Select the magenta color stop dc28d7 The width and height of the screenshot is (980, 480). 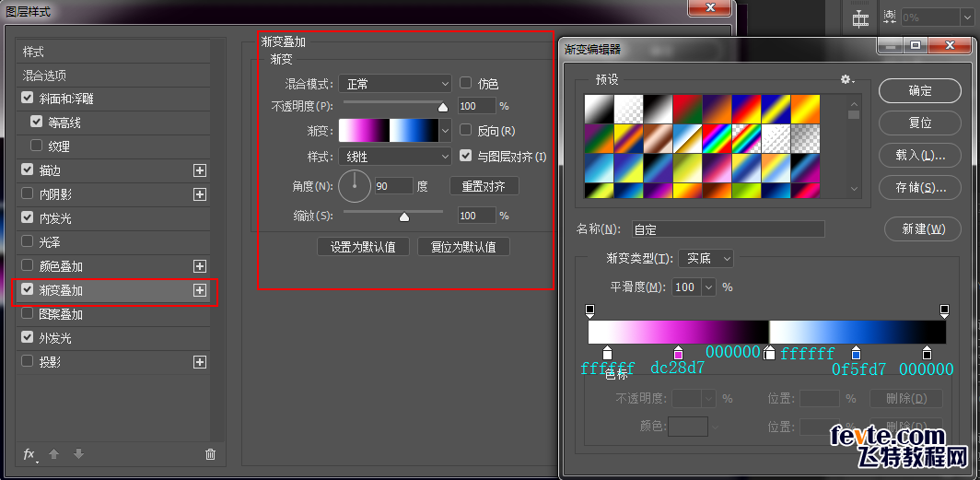[x=678, y=353]
